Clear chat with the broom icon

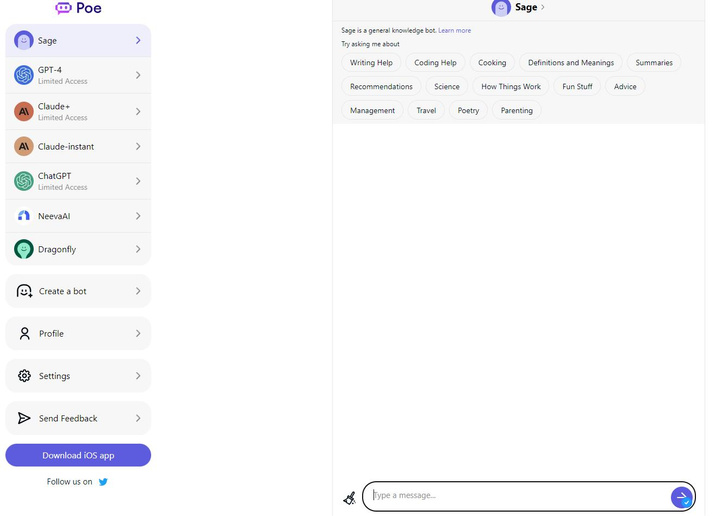click(349, 497)
